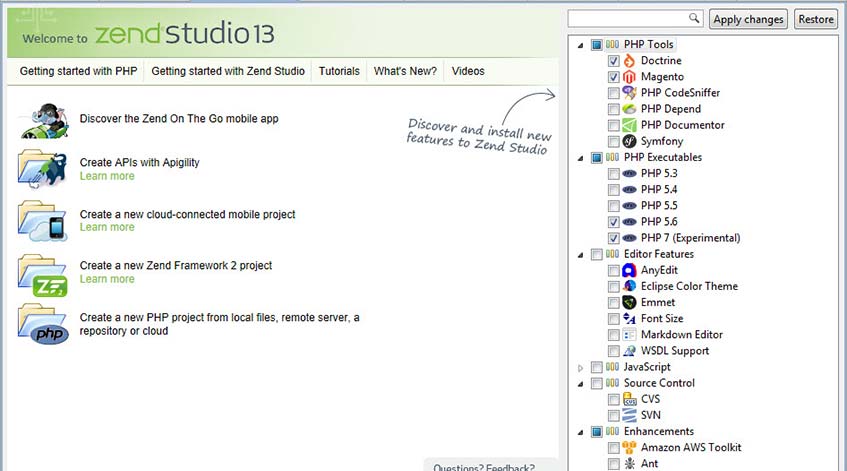
Task: Open the Tutorials tab
Action: 339,71
